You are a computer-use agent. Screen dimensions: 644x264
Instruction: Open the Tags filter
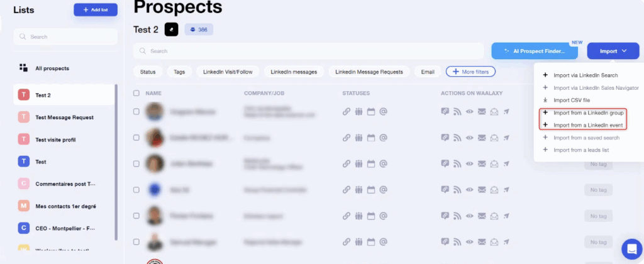pos(179,72)
